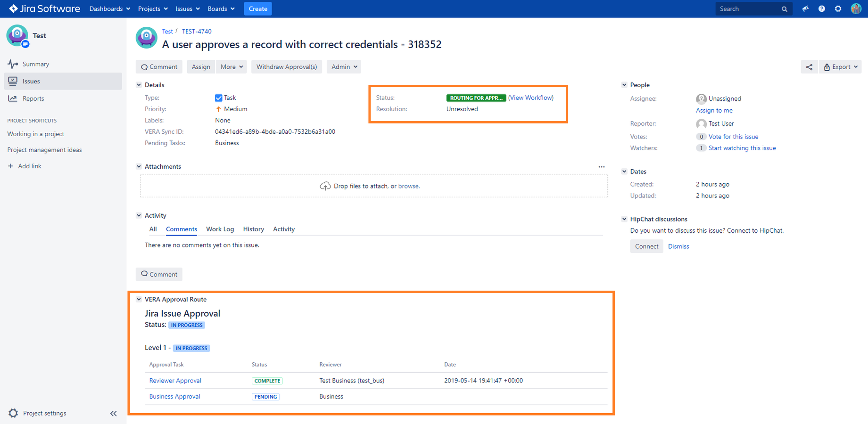The image size is (868, 424).
Task: Click the Add link plus icon
Action: click(10, 166)
